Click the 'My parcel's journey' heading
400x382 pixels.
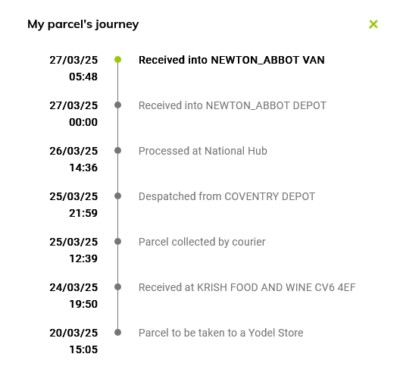click(83, 24)
